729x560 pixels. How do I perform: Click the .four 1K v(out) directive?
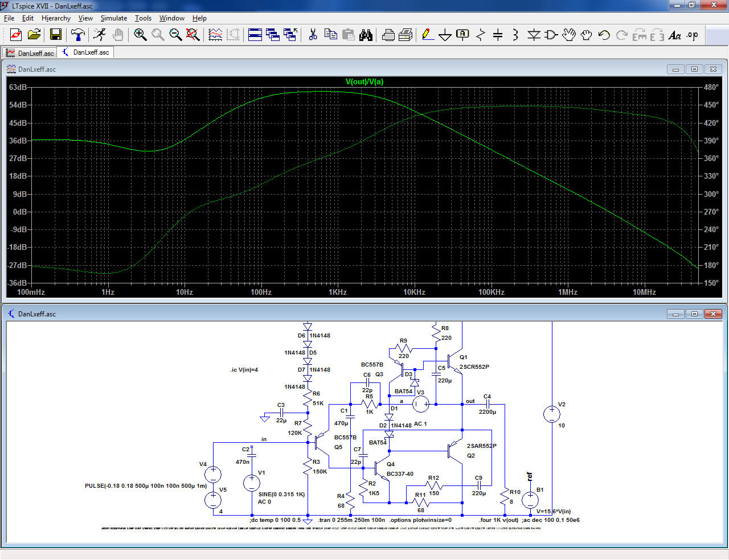(x=499, y=520)
